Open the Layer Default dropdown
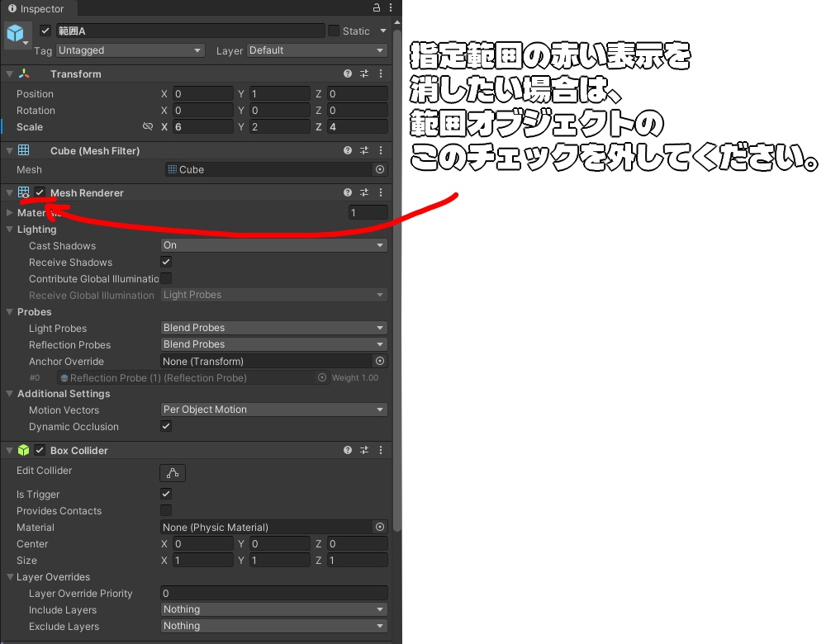Viewport: 826px width, 644px height. pos(316,50)
